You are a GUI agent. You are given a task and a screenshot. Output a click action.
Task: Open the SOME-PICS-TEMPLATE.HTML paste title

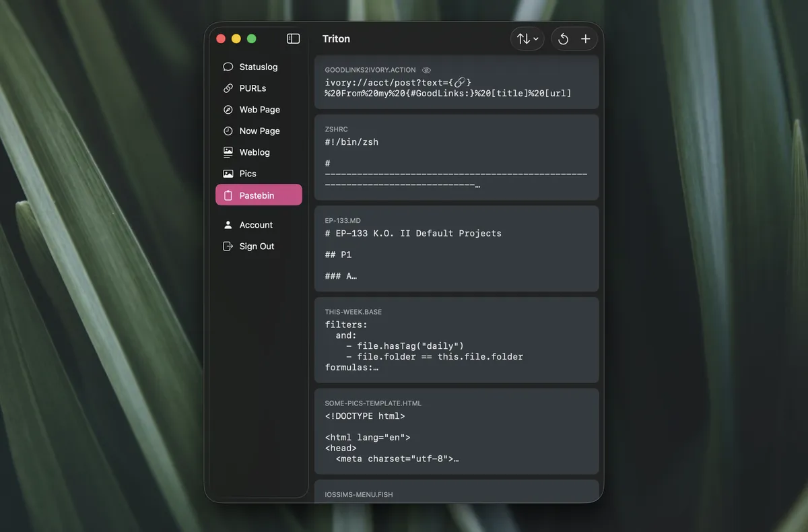pyautogui.click(x=373, y=403)
